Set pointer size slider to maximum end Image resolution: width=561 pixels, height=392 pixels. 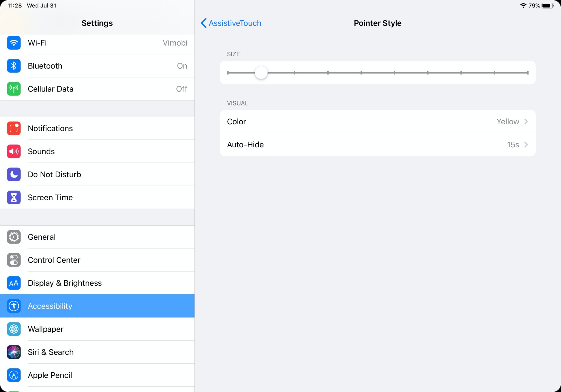(528, 73)
